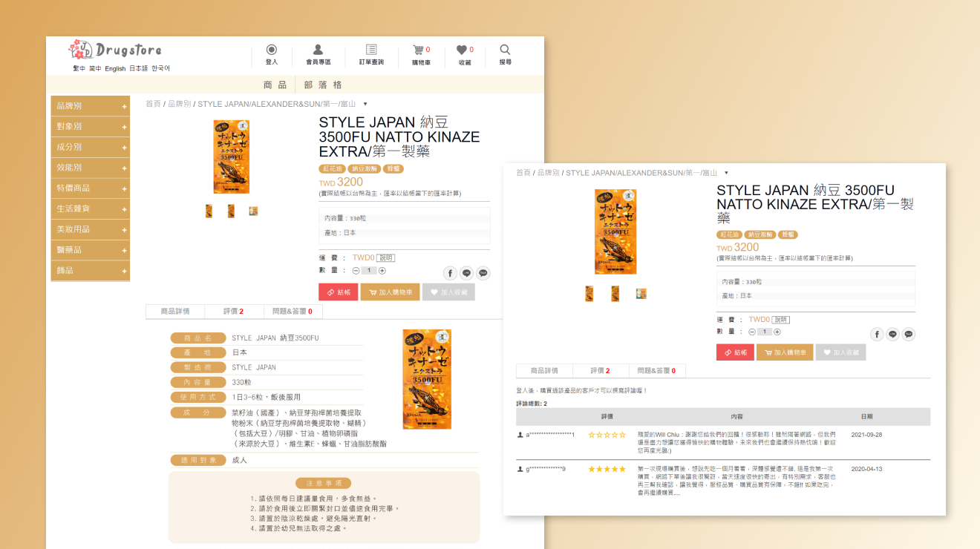
Task: Expand the 效能別 sidebar category
Action: point(91,168)
